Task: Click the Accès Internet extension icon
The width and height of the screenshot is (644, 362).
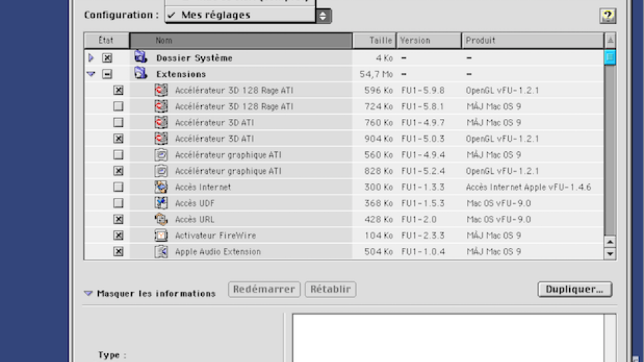Action: (161, 187)
